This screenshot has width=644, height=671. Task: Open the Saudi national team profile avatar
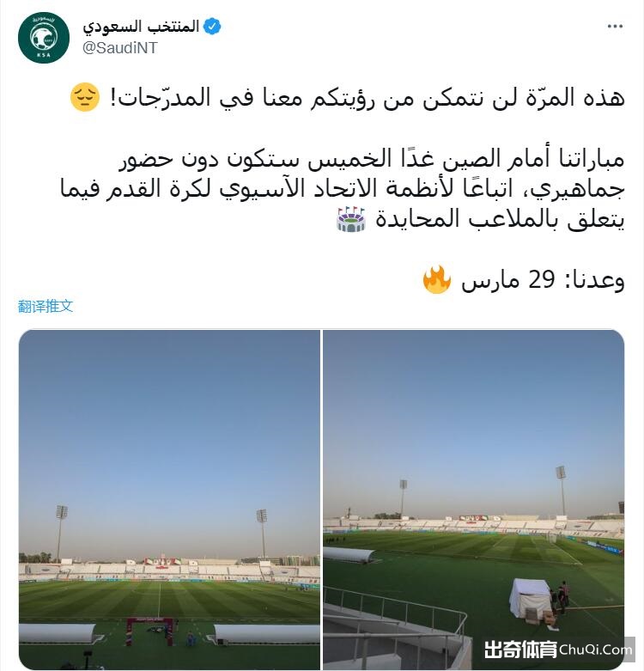point(44,38)
